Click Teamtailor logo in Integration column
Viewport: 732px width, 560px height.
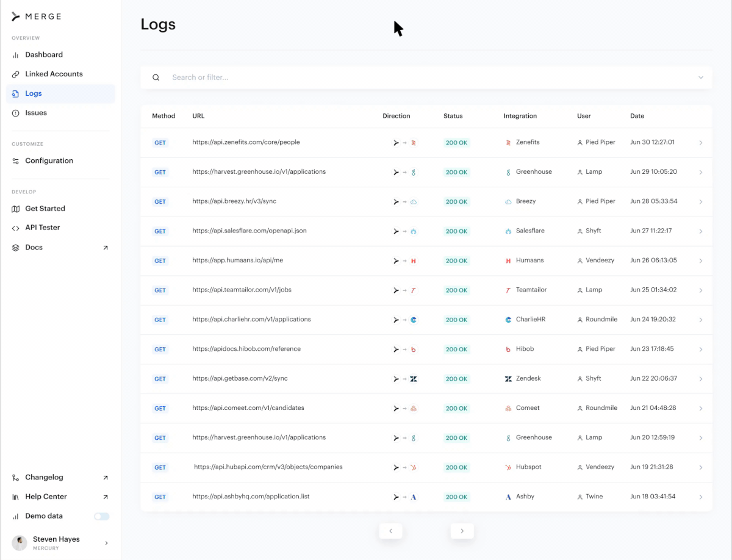click(x=508, y=290)
